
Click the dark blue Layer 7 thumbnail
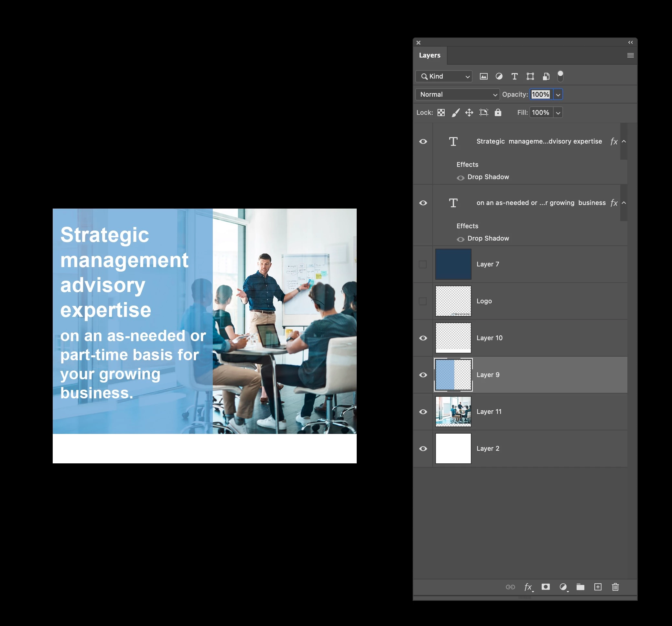coord(453,264)
